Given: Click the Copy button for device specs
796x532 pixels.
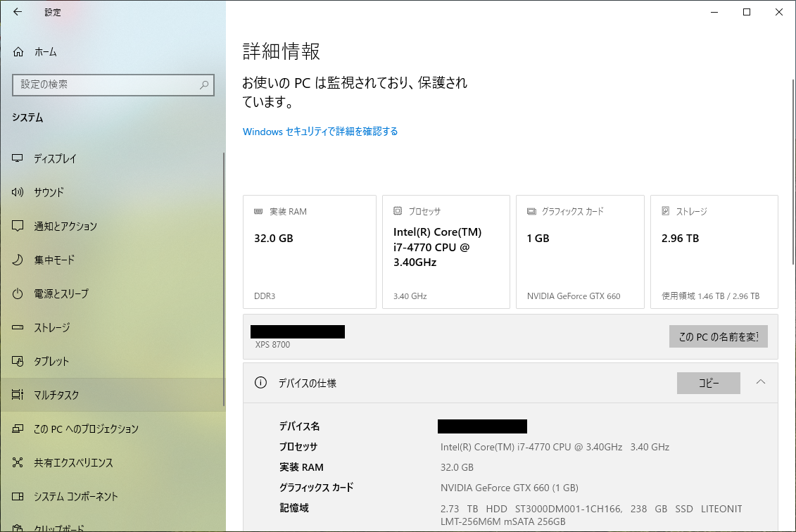Looking at the screenshot, I should tap(708, 384).
